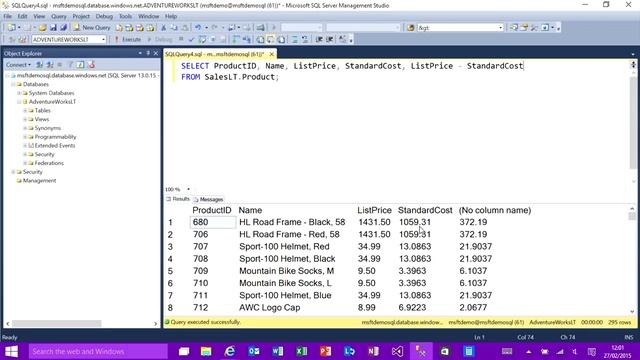Click the Save icon in the toolbar
640x360 pixels.
pyautogui.click(x=53, y=28)
